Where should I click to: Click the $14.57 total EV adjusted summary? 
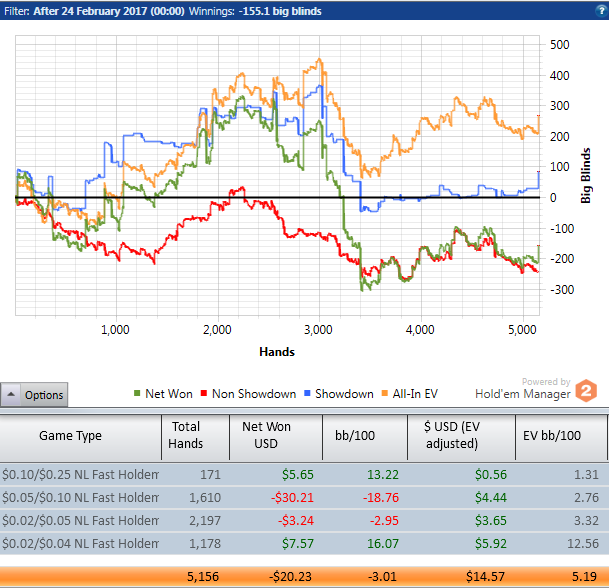point(485,577)
